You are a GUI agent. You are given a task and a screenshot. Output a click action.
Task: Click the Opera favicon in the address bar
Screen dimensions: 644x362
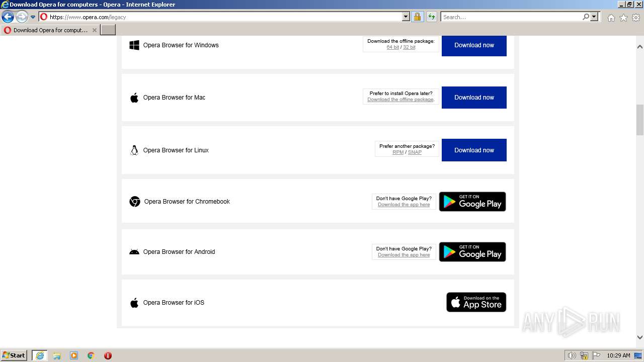pos(44,17)
